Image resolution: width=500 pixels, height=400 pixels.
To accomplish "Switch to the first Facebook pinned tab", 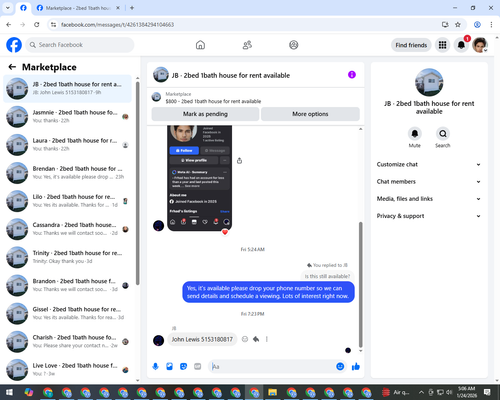I will point(23,8).
